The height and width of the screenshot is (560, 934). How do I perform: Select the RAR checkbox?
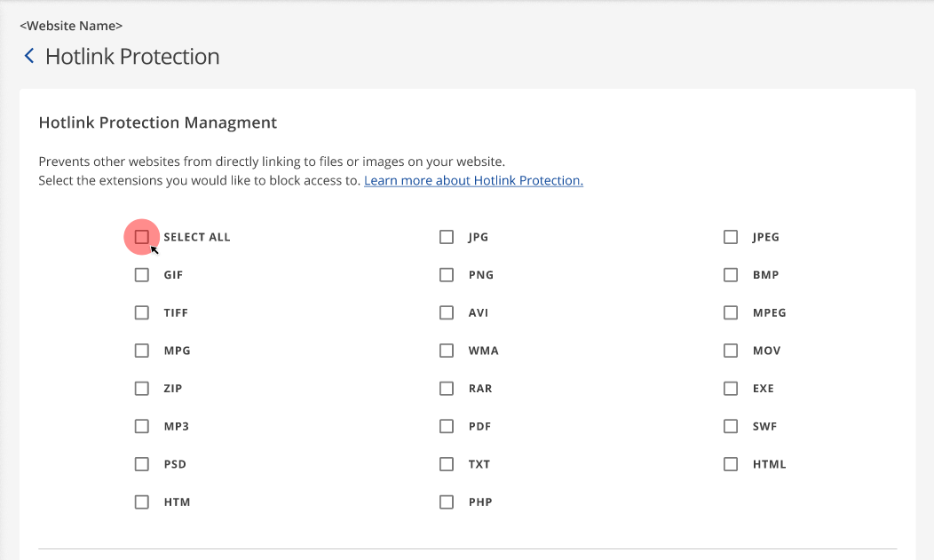point(447,388)
